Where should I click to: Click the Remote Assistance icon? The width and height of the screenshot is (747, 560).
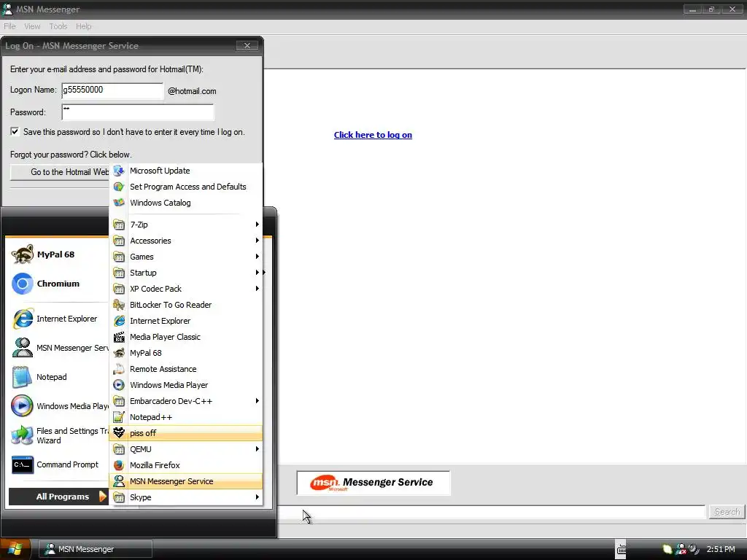(119, 369)
